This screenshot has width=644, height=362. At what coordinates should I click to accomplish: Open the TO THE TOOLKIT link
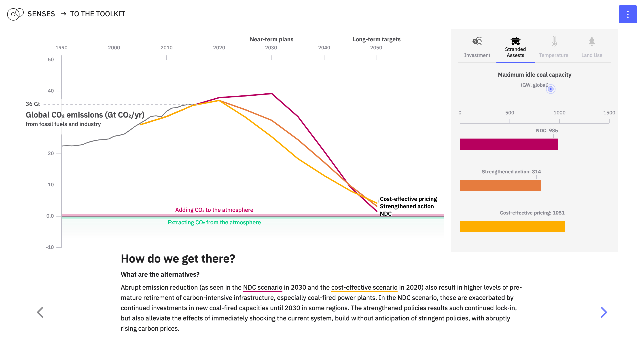[97, 14]
